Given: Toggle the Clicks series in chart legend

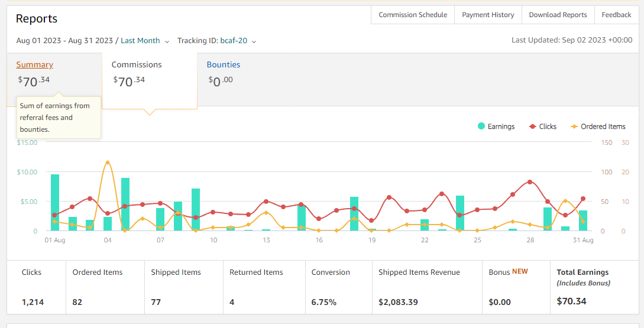Looking at the screenshot, I should tap(543, 126).
